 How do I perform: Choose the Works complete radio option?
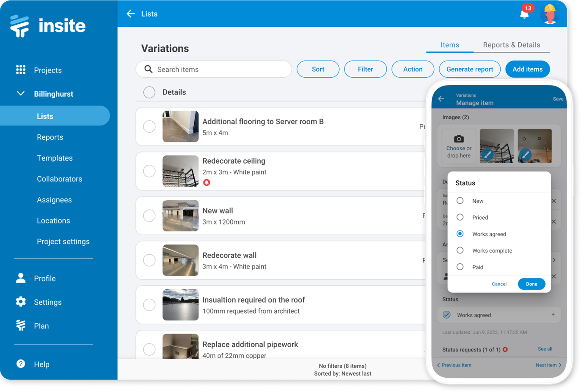[460, 250]
